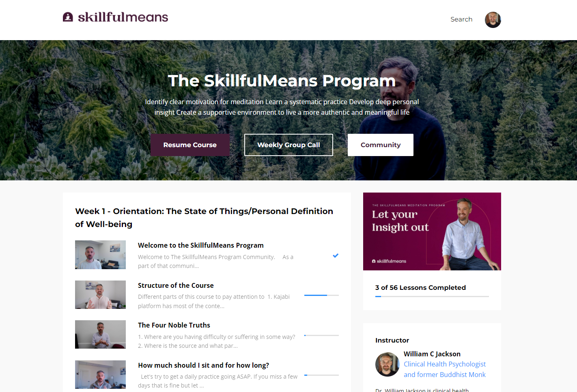
Task: Open Structure of the Course lesson title
Action: (176, 285)
